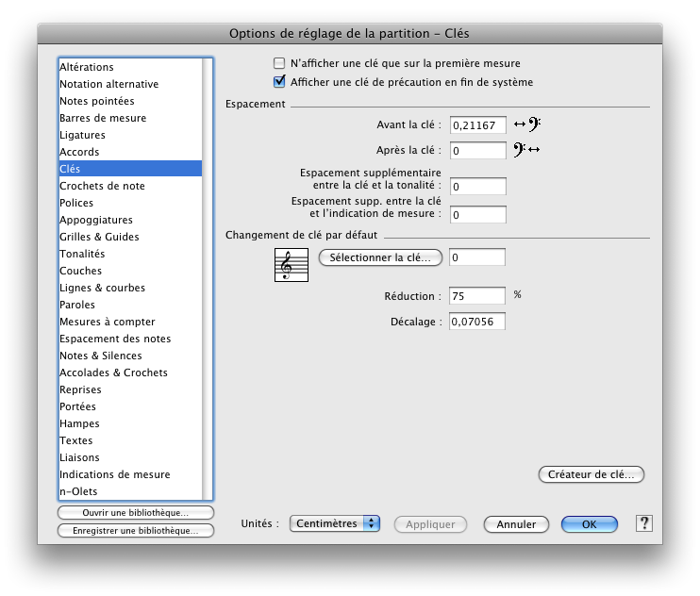This screenshot has width=700, height=596.
Task: Select Hampes in the list
Action: point(130,422)
